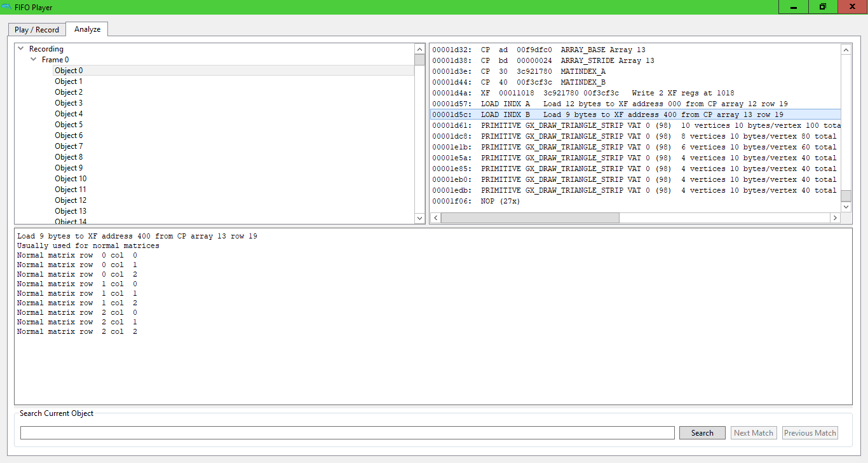The width and height of the screenshot is (868, 463).
Task: Select primitive command at 00001e1b
Action: (x=635, y=147)
